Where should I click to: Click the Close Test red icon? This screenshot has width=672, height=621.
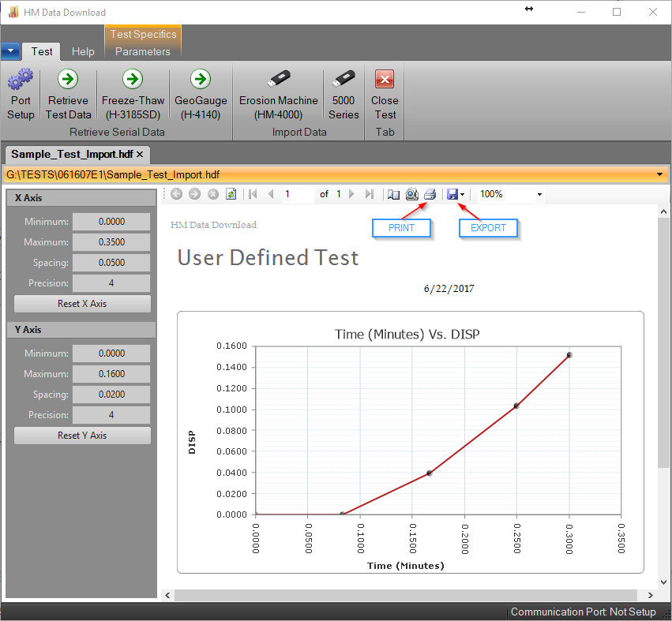[385, 80]
